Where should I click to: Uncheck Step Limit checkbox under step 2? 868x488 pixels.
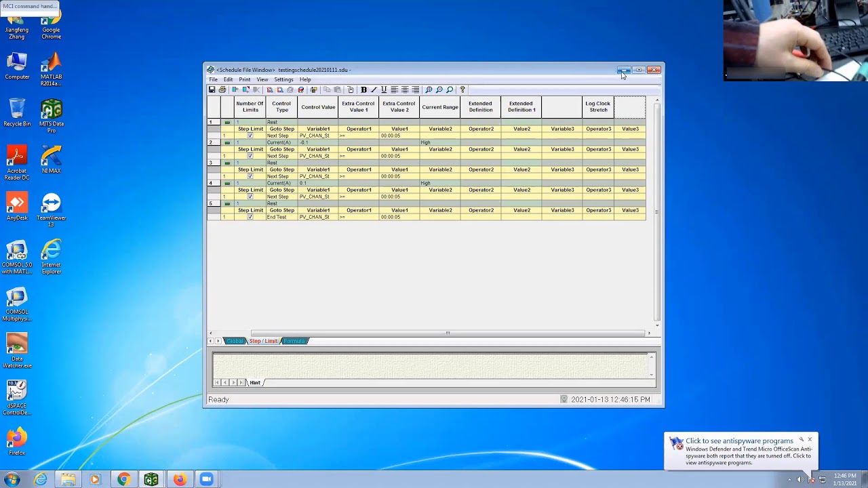coord(250,156)
